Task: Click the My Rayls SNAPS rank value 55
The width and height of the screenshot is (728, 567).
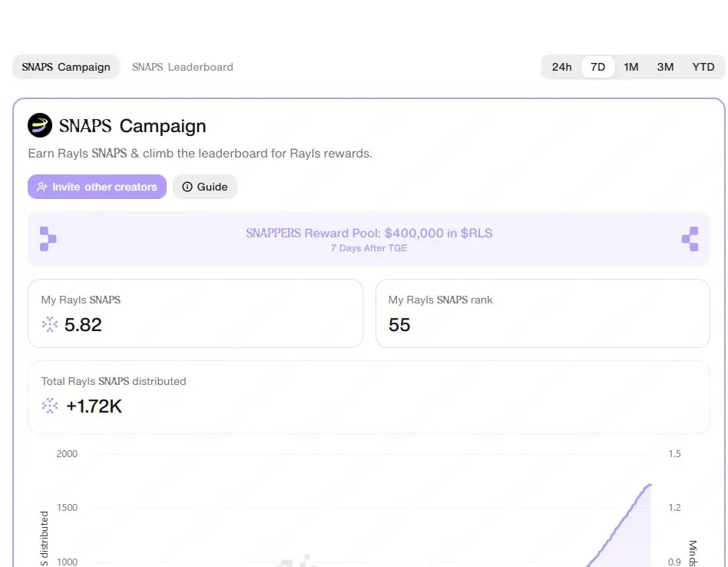Action: pos(399,324)
